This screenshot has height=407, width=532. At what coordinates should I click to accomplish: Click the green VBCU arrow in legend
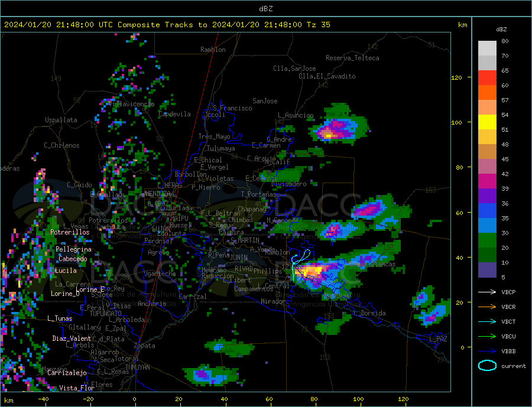pyautogui.click(x=487, y=337)
